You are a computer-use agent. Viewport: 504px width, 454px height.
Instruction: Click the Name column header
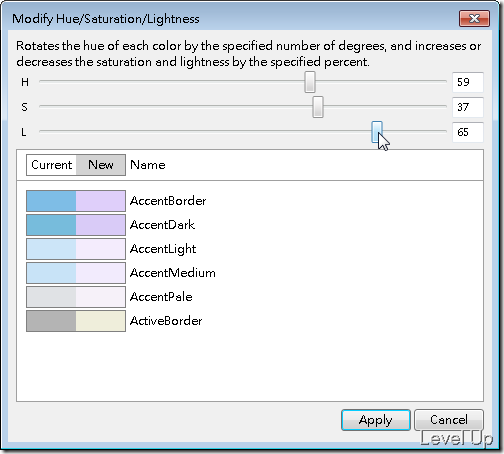[x=148, y=165]
